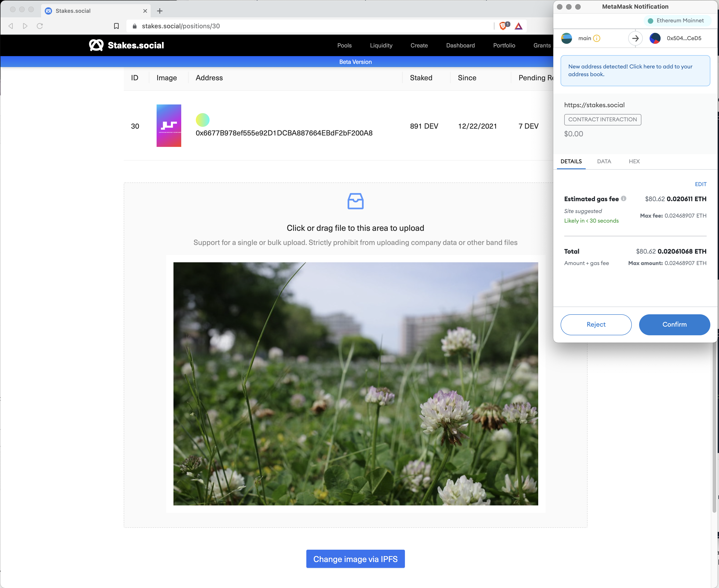The width and height of the screenshot is (719, 588).
Task: Click 0x504...CeD5 recipient address text
Action: coord(684,38)
